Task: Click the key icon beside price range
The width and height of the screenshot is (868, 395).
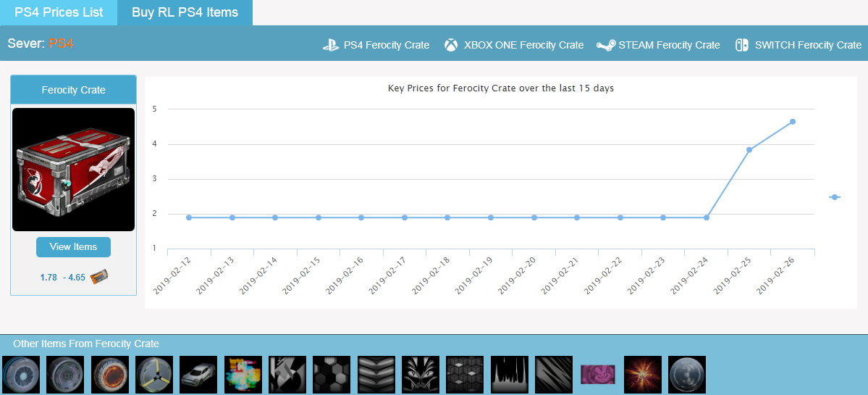Action: (x=99, y=277)
